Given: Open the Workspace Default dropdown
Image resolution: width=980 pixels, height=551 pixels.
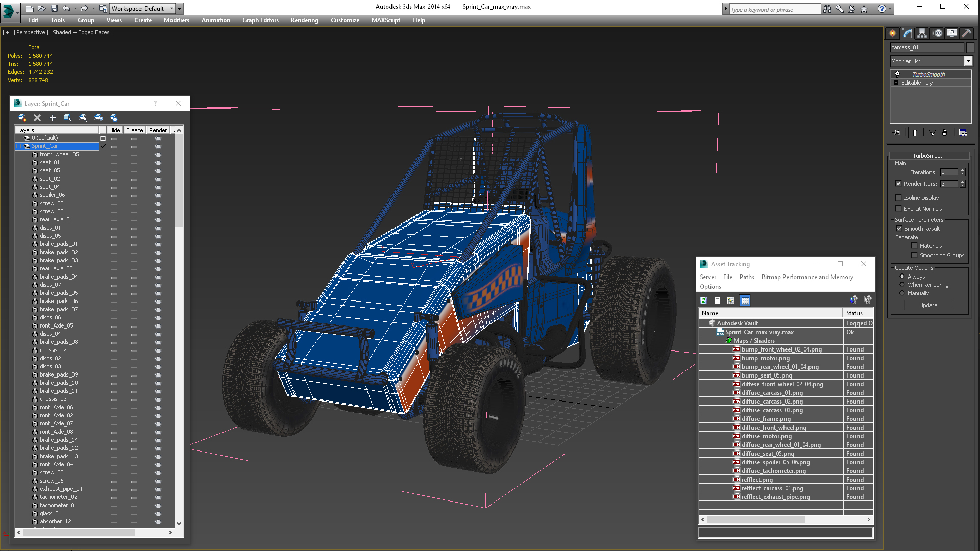Looking at the screenshot, I should coord(171,8).
